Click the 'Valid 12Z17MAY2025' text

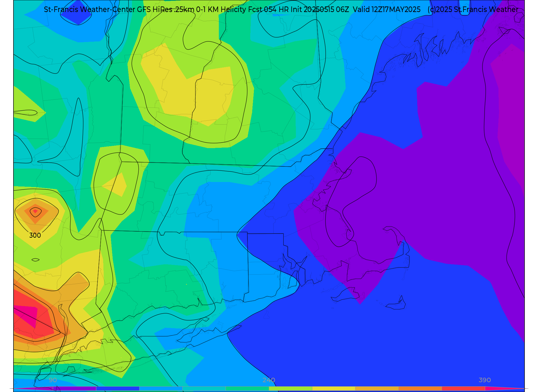click(387, 10)
